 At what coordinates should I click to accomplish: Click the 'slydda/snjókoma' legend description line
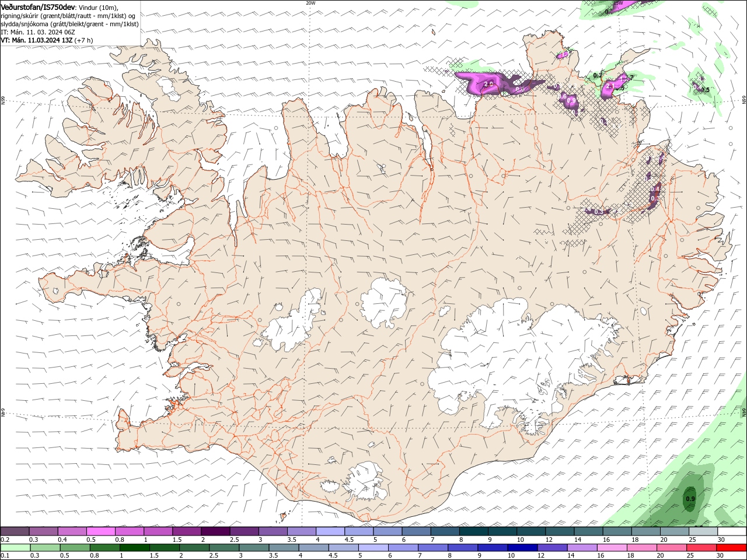coord(70,24)
